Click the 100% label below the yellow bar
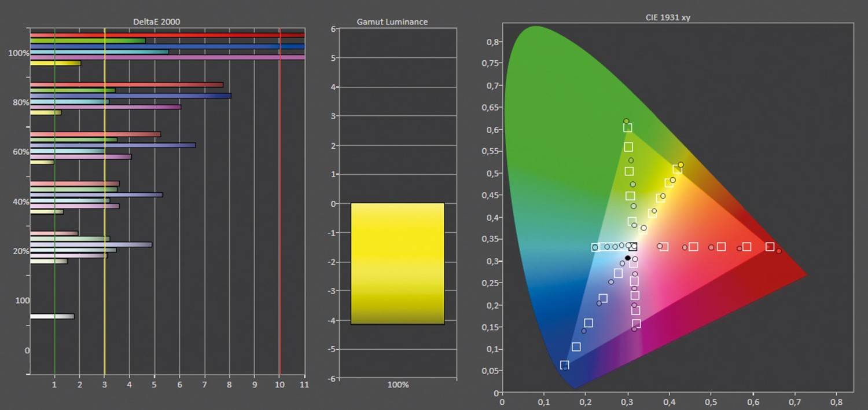 396,384
